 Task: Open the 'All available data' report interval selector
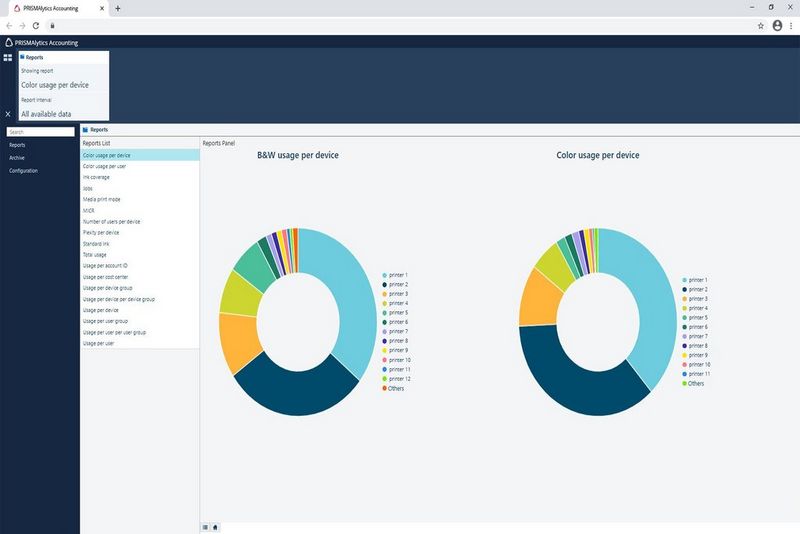pyautogui.click(x=46, y=114)
